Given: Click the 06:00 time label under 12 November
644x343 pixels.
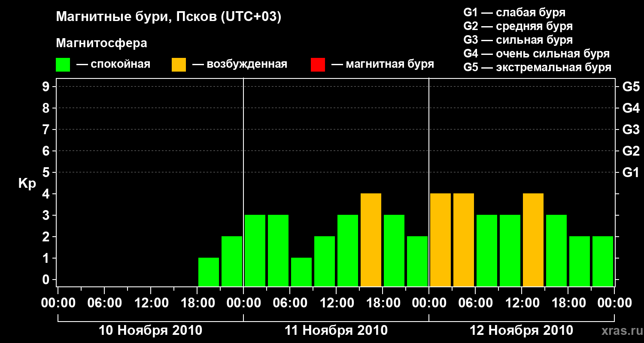Looking at the screenshot, I should tap(475, 303).
